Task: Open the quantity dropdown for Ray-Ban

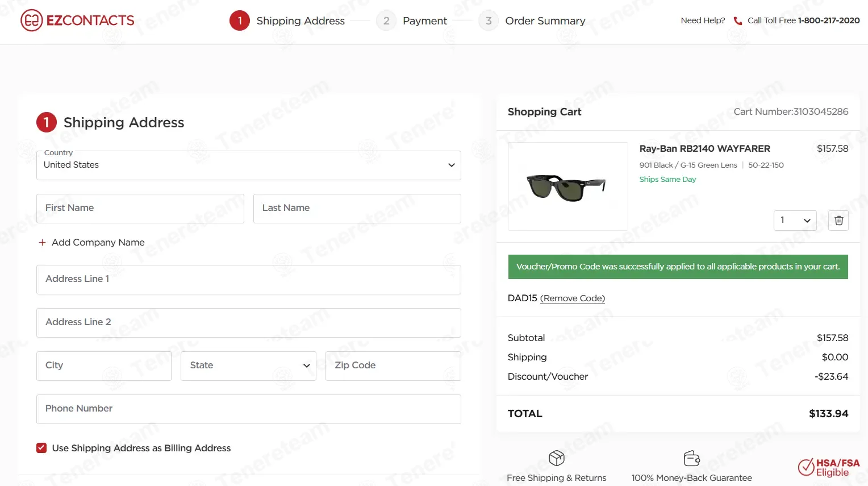Action: point(795,221)
